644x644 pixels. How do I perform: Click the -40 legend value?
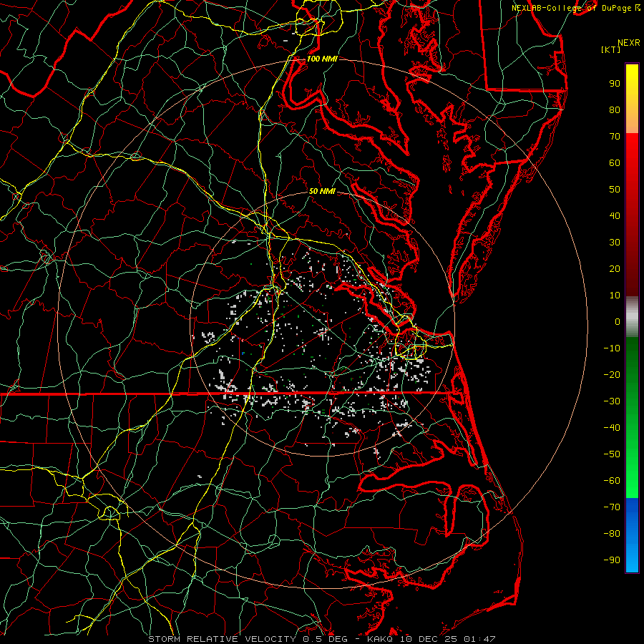[x=612, y=428]
